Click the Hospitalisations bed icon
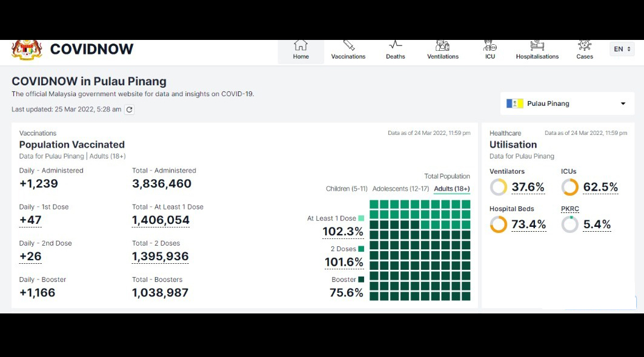Image resolution: width=644 pixels, height=357 pixels. click(537, 45)
